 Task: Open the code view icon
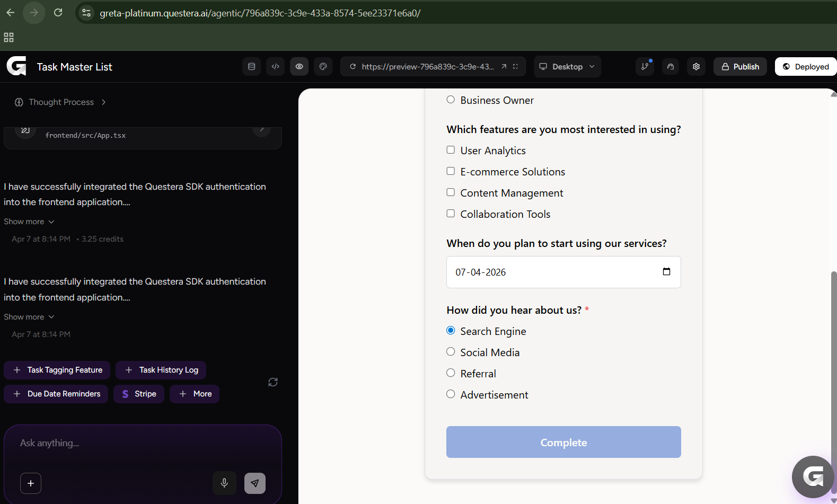pos(276,67)
